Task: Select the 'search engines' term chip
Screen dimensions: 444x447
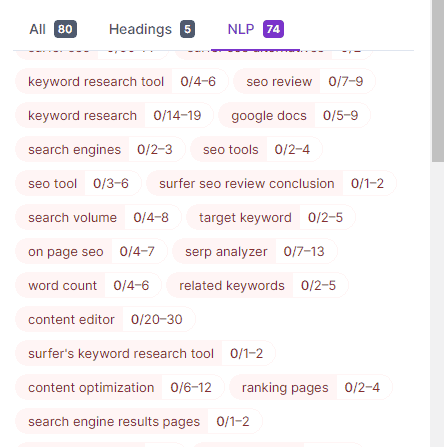Action: point(100,149)
